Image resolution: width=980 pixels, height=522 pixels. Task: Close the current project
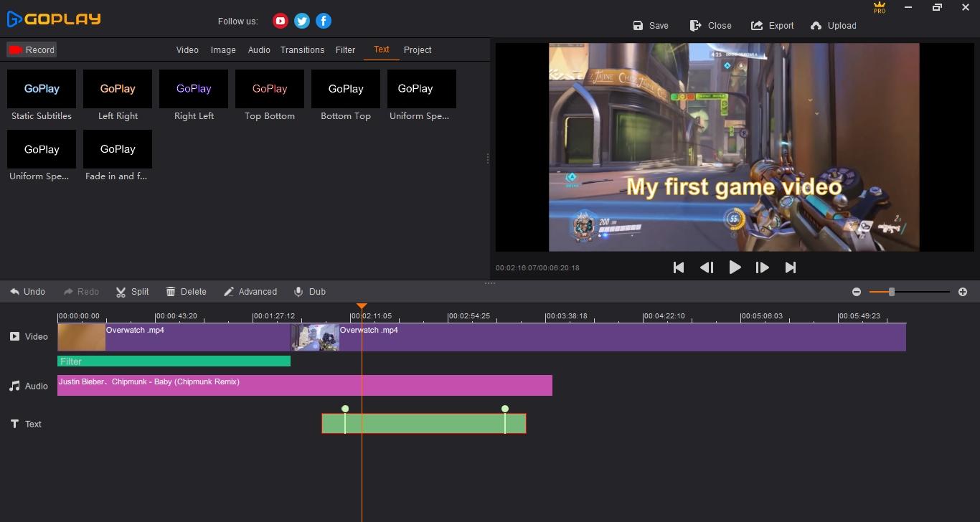(711, 26)
